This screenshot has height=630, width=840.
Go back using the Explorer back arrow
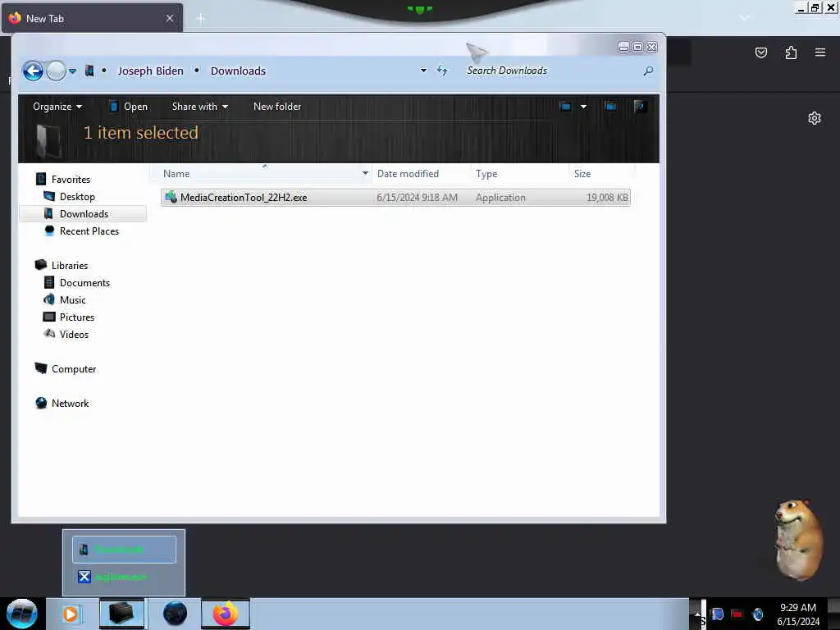(x=33, y=71)
